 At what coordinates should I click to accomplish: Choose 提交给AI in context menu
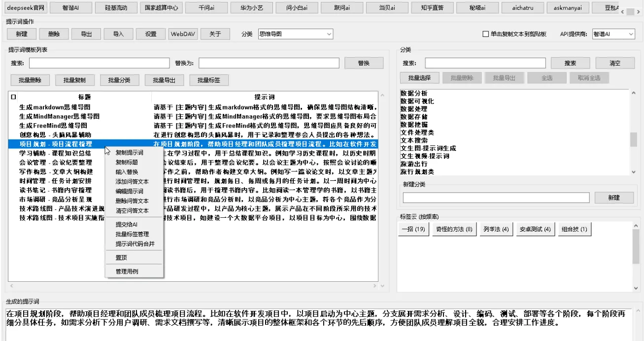click(133, 224)
